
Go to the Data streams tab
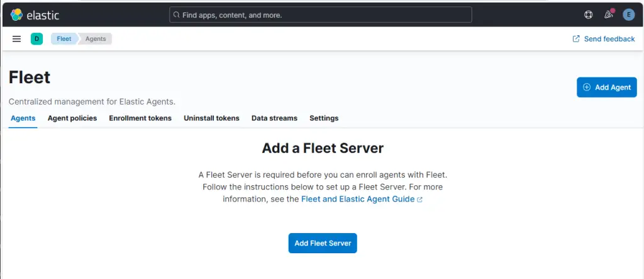(274, 118)
